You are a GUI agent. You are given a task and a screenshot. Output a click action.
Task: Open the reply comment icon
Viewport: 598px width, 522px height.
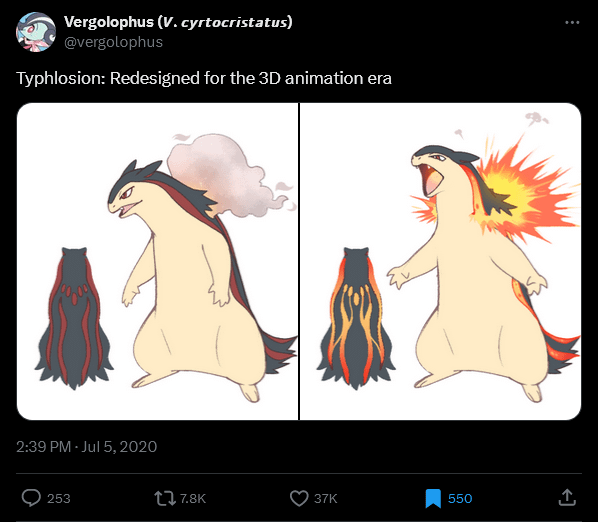pos(31,498)
